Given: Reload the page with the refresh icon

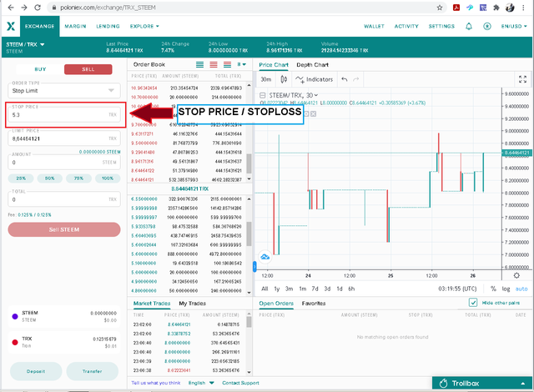Looking at the screenshot, I should 38,8.
